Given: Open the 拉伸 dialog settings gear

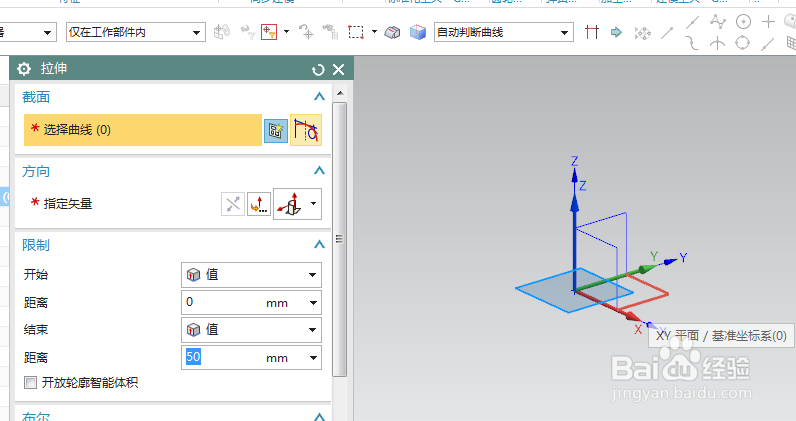Looking at the screenshot, I should coord(24,69).
